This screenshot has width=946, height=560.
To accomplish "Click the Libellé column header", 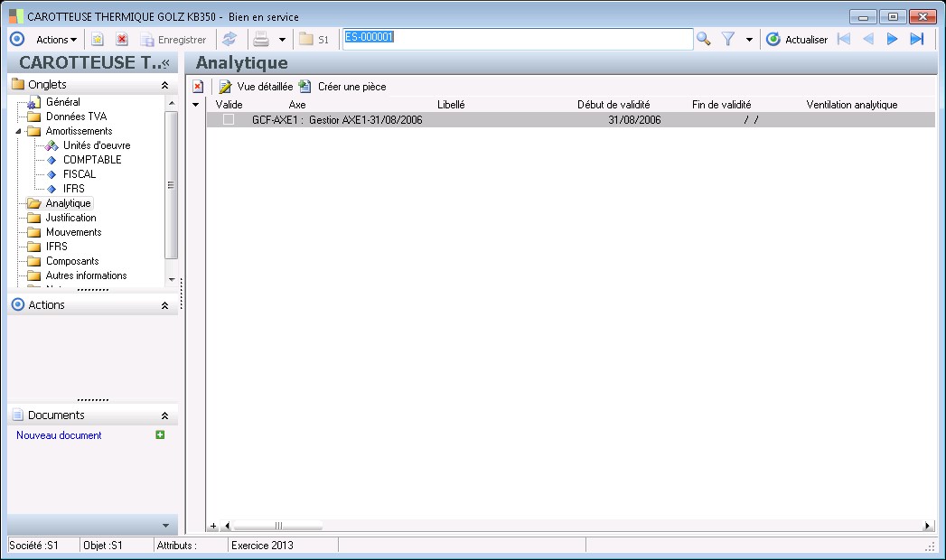I will [x=451, y=105].
